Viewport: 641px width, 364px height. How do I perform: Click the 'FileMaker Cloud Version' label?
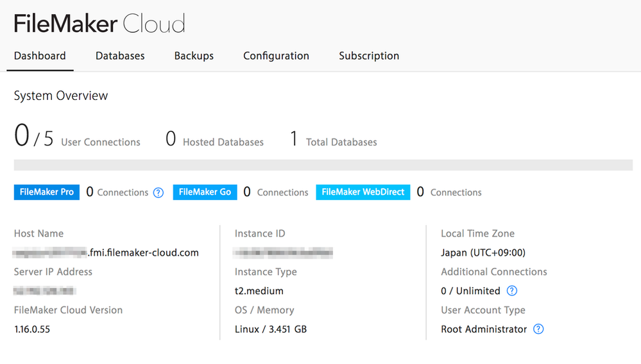pos(68,310)
